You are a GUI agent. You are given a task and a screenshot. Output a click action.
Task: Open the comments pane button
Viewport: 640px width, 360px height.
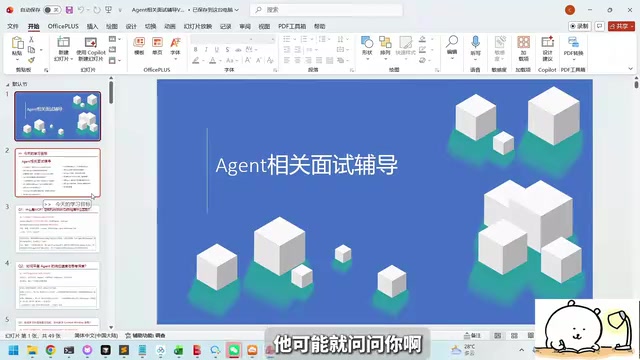[600, 26]
